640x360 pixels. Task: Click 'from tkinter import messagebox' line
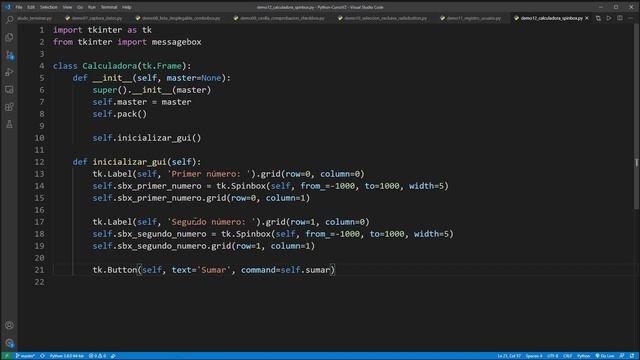click(x=127, y=42)
